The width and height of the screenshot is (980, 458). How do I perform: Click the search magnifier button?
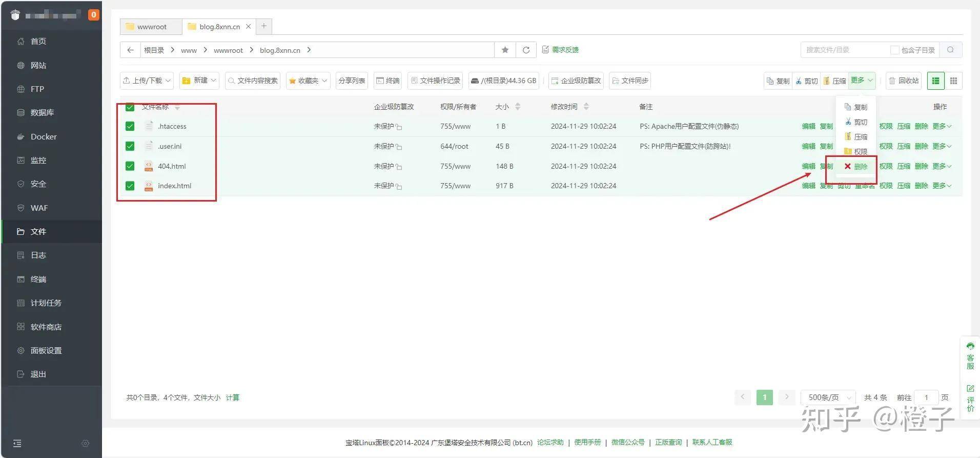click(x=950, y=50)
